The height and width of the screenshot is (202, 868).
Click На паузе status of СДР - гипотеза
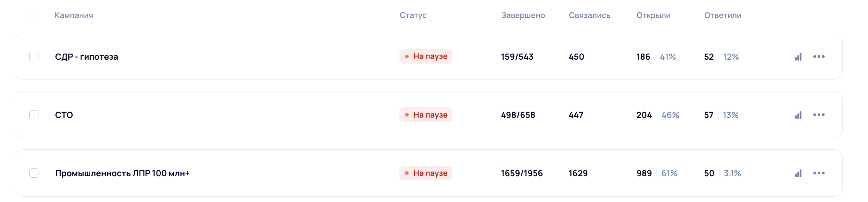[x=426, y=57]
